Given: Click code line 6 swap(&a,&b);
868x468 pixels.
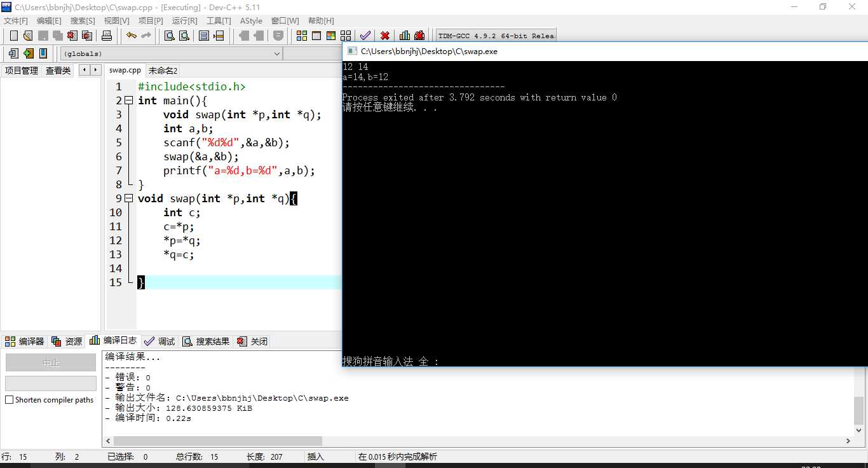Looking at the screenshot, I should pyautogui.click(x=201, y=156).
